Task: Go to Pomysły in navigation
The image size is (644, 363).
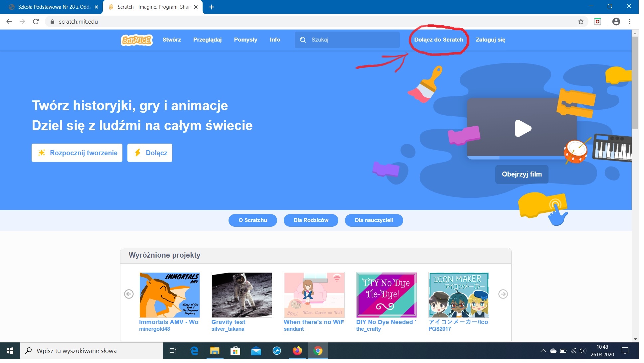Action: coord(245,40)
